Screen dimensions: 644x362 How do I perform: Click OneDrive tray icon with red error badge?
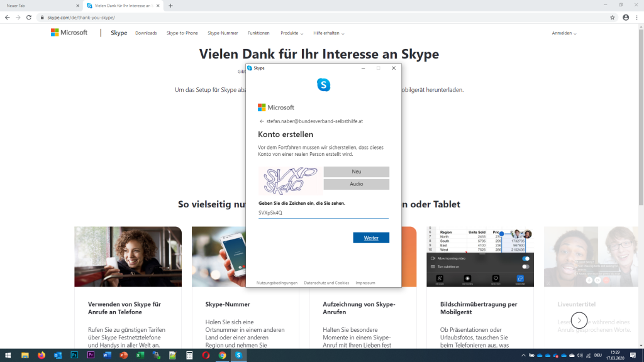coord(556,356)
